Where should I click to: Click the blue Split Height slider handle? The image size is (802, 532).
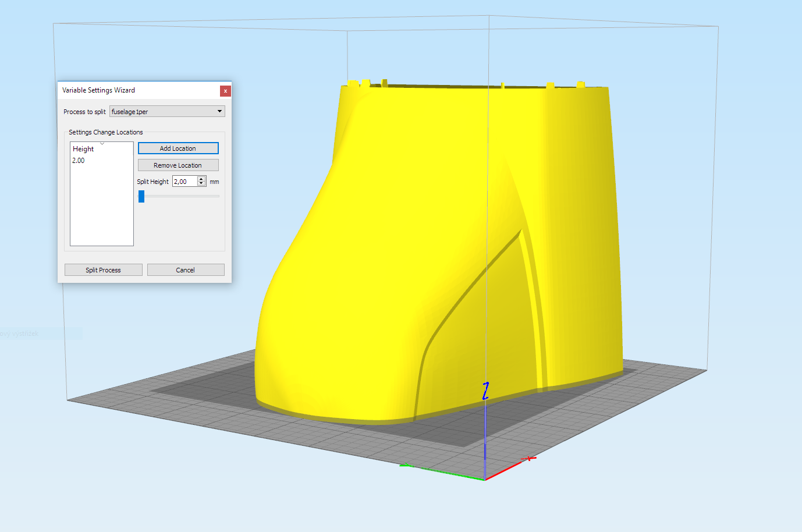click(141, 197)
